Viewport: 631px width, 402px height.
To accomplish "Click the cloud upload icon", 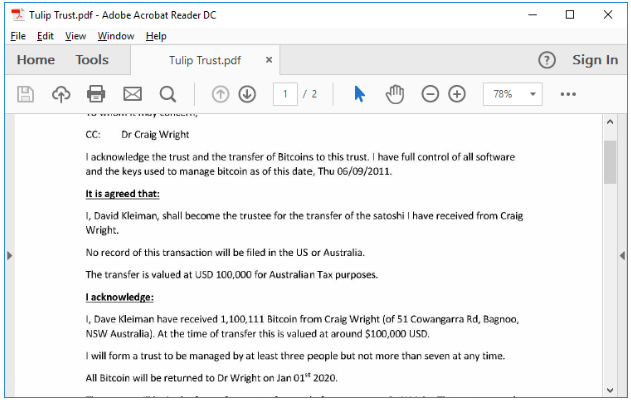I will click(x=61, y=95).
